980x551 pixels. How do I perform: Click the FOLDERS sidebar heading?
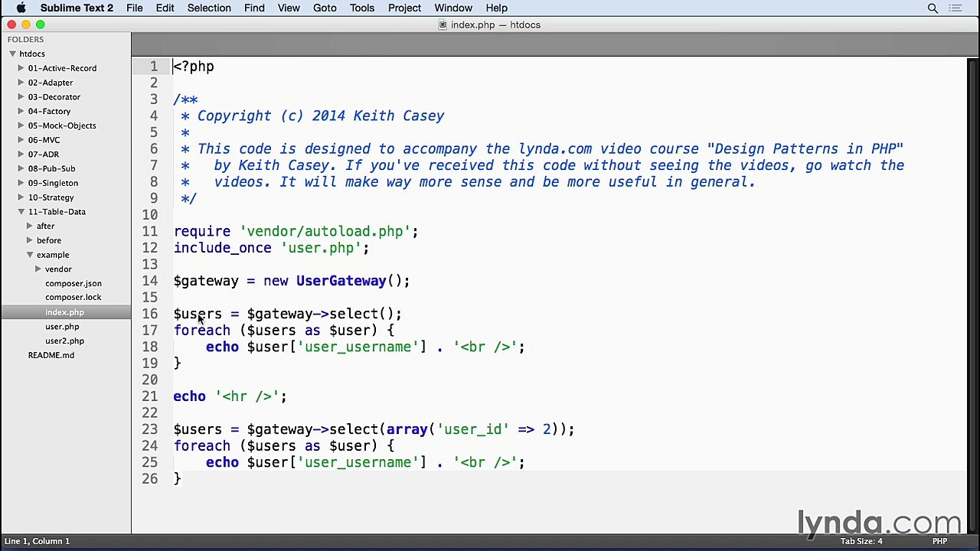[x=26, y=39]
